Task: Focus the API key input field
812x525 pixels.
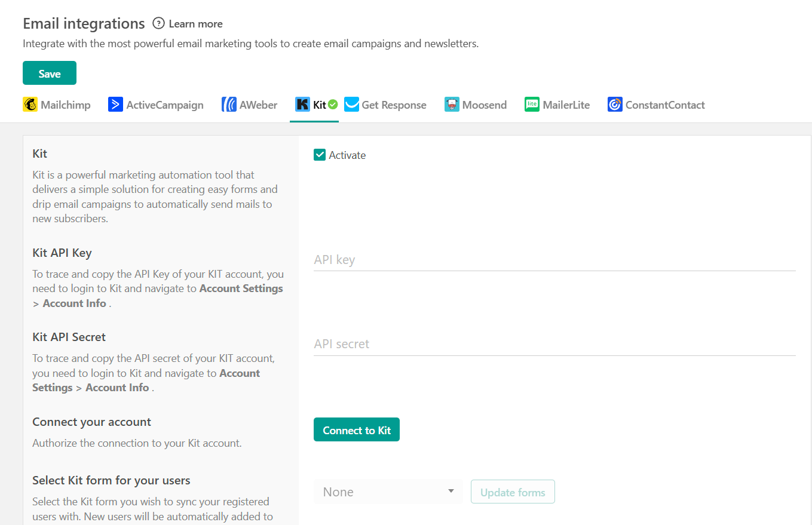Action: pos(554,260)
